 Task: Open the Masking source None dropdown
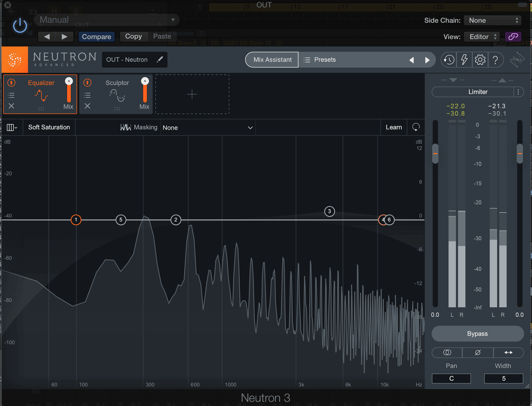tap(208, 128)
